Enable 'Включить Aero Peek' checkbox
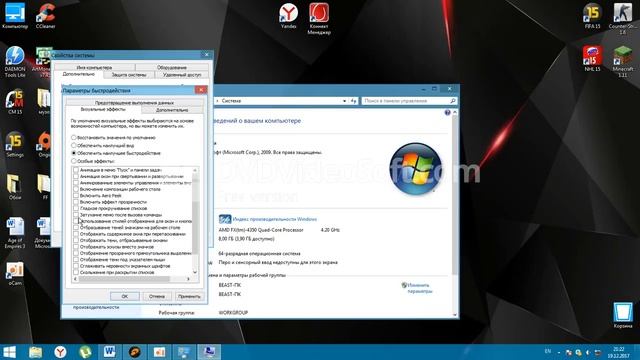The image size is (640, 360). pos(76,196)
